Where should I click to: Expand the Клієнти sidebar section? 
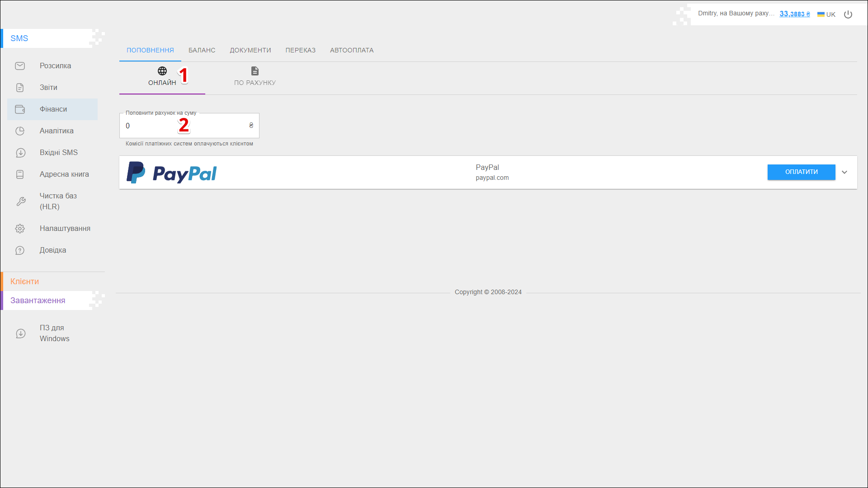(x=25, y=282)
